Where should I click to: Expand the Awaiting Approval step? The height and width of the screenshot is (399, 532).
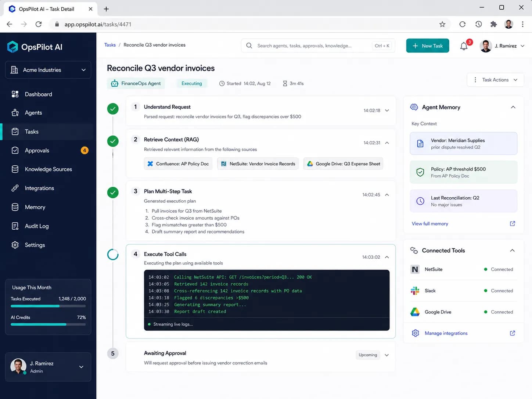coord(387,355)
